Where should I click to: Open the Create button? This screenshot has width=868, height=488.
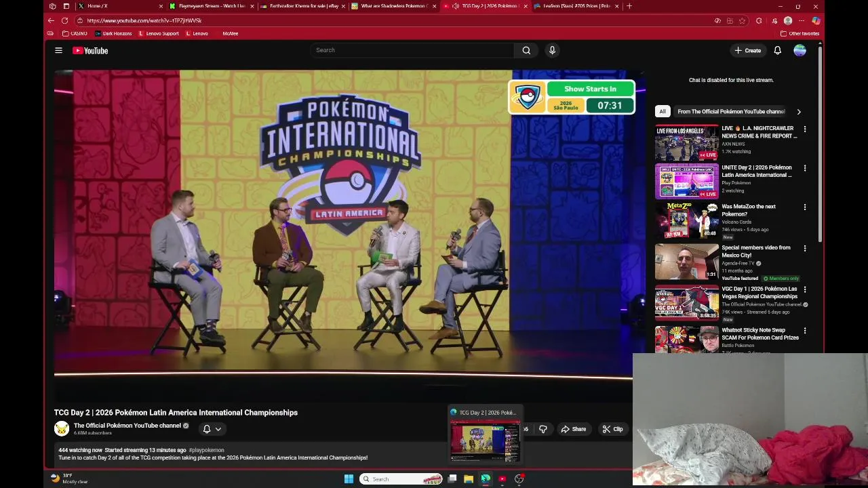click(747, 50)
